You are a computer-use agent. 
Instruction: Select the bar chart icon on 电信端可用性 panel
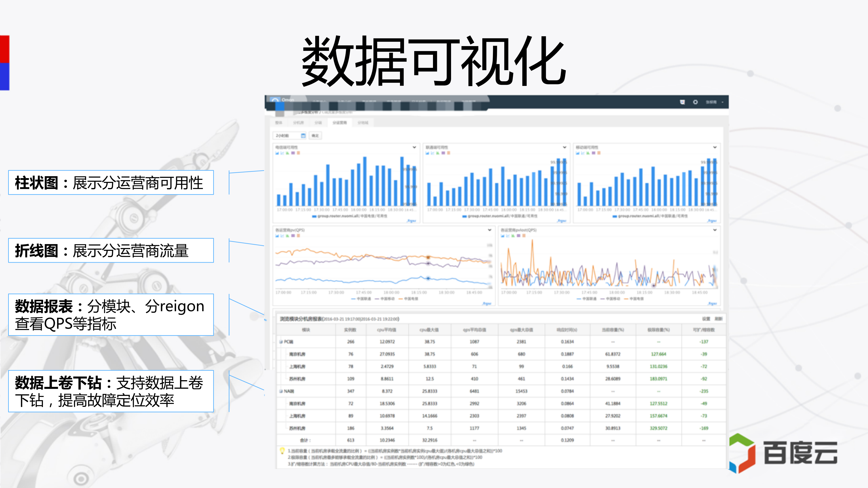pos(277,153)
